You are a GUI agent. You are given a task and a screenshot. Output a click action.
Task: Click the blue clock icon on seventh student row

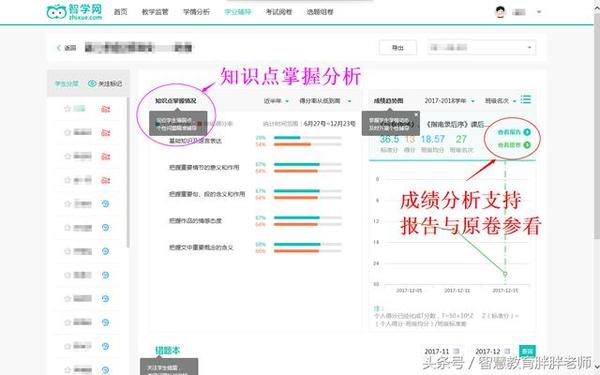[106, 251]
